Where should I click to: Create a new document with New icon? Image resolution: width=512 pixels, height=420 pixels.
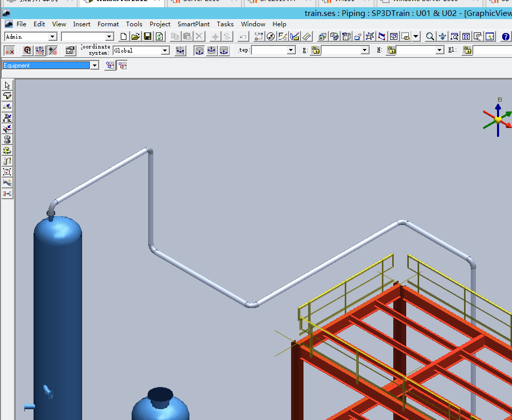(x=123, y=37)
